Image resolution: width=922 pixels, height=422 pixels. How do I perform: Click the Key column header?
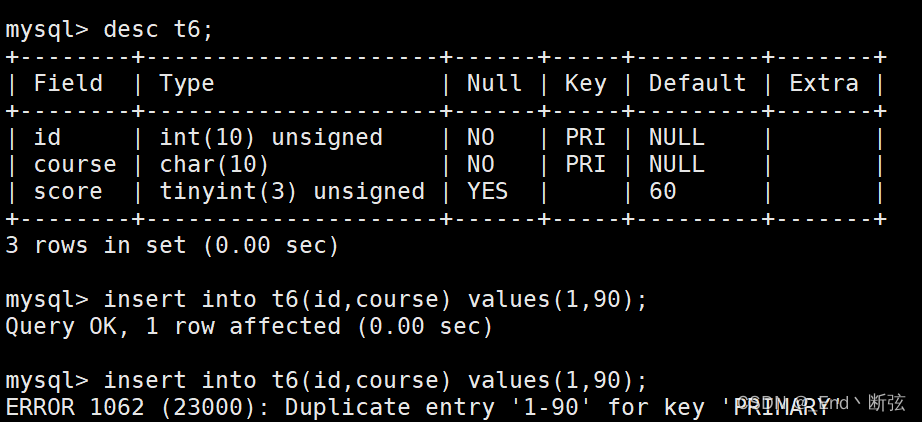585,83
